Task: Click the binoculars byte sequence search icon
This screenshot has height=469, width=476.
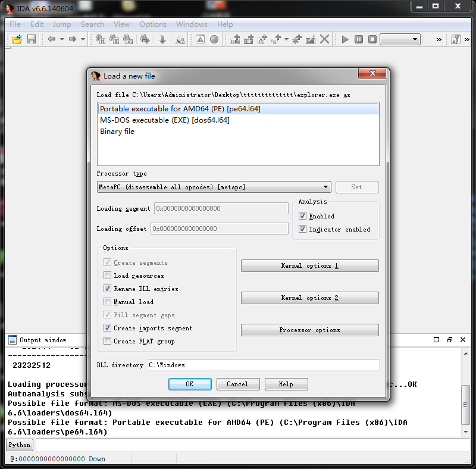Action: [128, 39]
